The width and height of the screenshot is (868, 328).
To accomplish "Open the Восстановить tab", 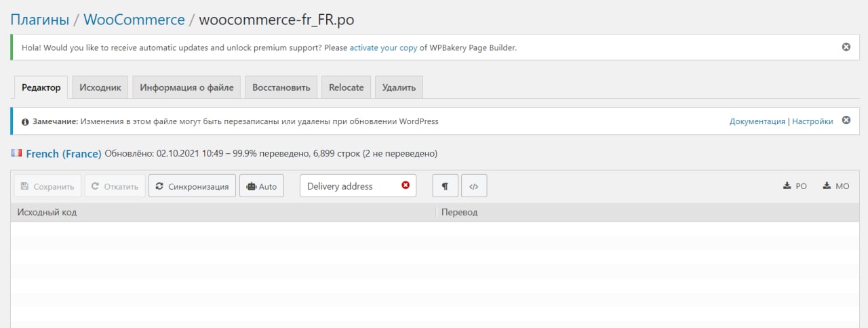I will (281, 87).
